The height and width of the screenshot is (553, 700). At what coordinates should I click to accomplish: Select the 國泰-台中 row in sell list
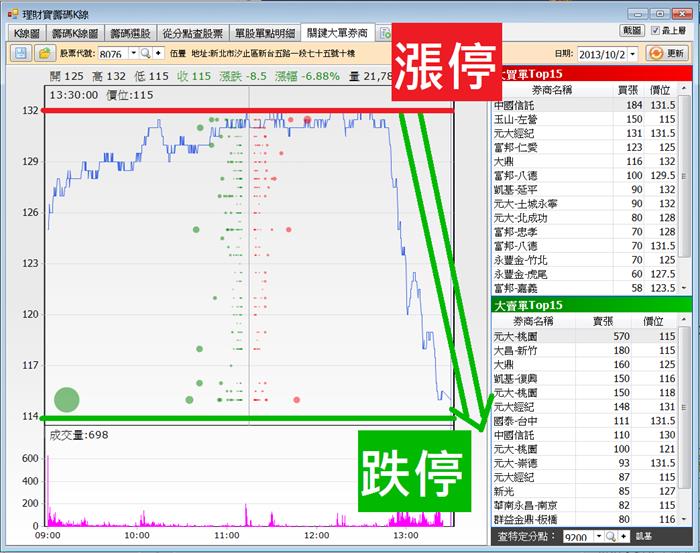(585, 421)
